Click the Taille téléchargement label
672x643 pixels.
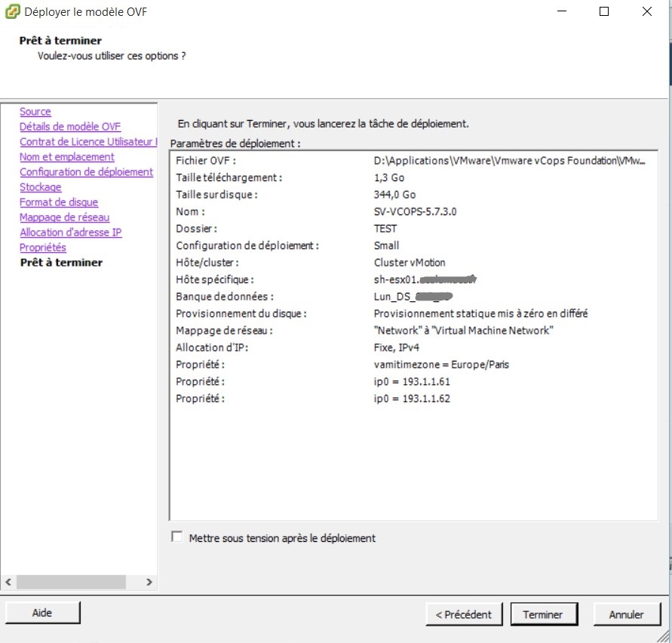pos(229,177)
